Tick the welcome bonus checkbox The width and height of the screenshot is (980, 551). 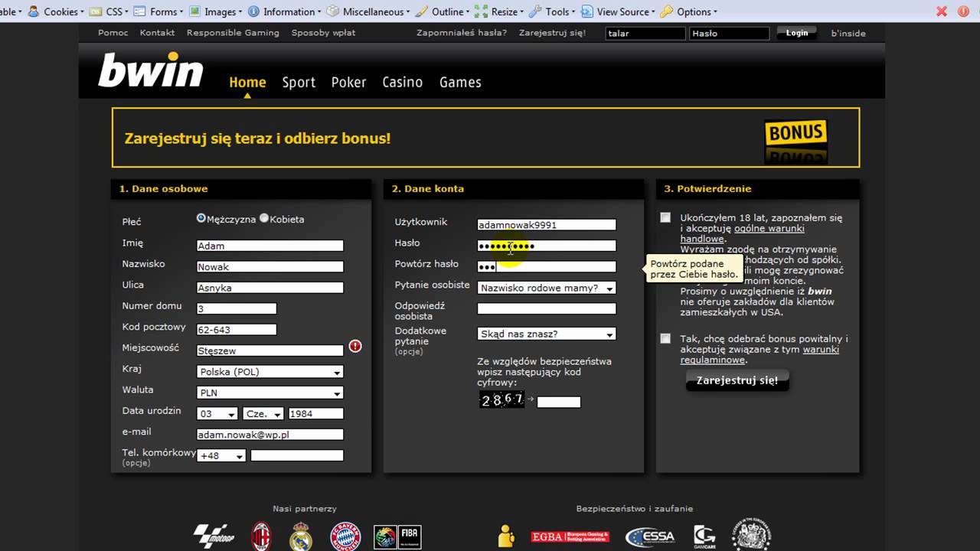click(665, 338)
